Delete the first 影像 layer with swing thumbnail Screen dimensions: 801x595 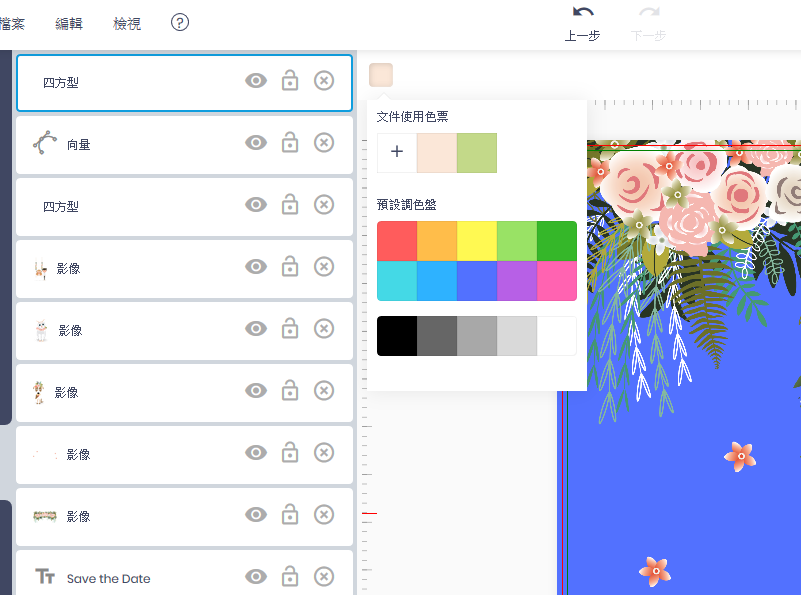point(324,267)
